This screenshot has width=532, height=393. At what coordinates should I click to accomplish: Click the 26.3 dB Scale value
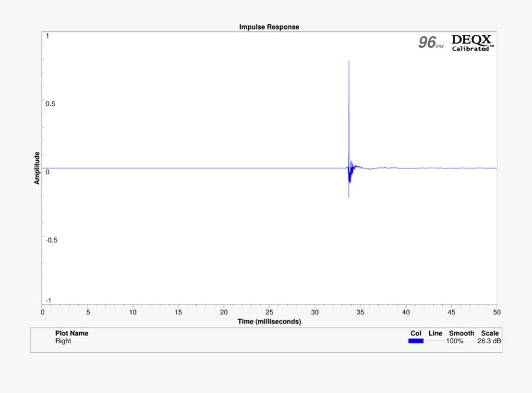[x=488, y=341]
